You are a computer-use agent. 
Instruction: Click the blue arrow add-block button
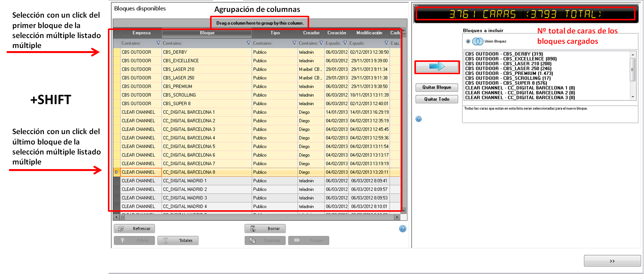pos(437,67)
